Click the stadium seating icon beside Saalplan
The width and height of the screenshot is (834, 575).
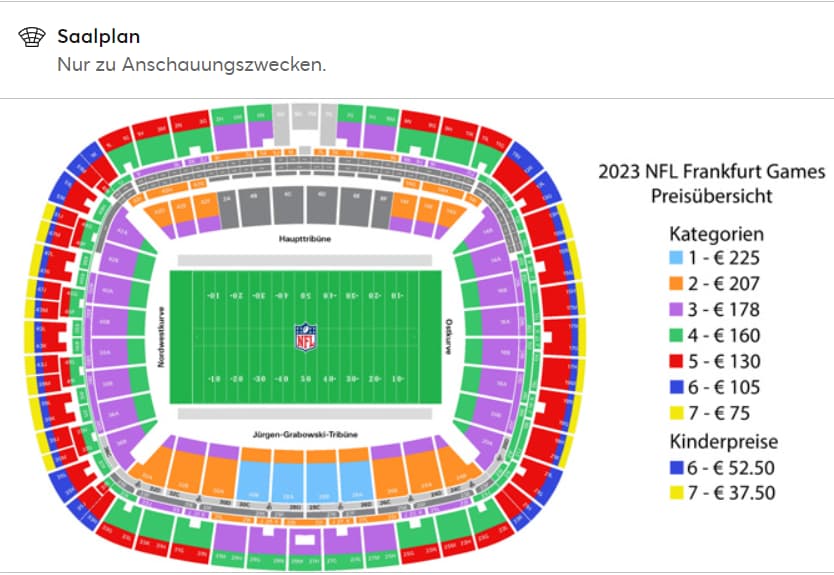point(32,37)
